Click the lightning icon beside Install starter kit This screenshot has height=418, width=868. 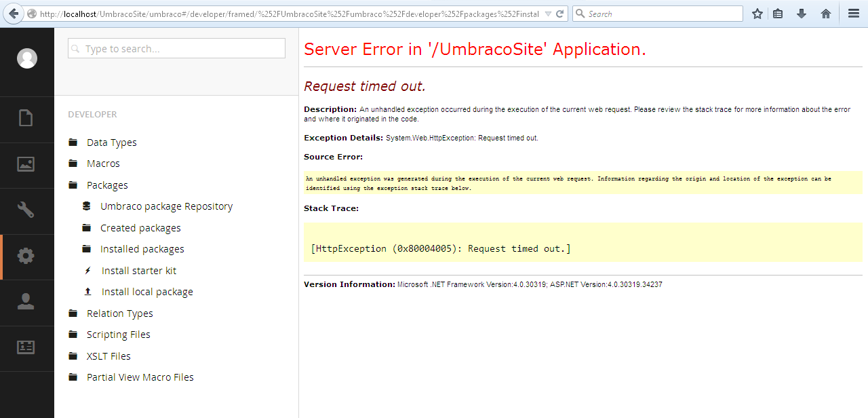(87, 271)
